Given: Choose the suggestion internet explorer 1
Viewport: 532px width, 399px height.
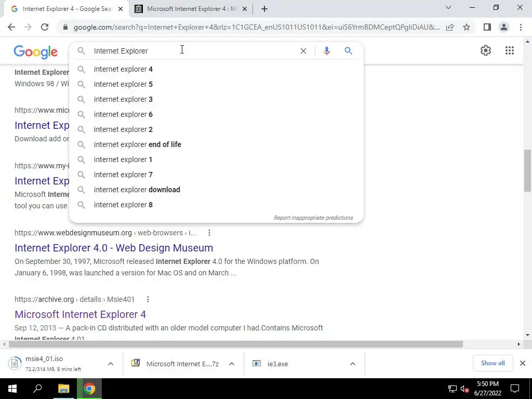Looking at the screenshot, I should pyautogui.click(x=216, y=159).
